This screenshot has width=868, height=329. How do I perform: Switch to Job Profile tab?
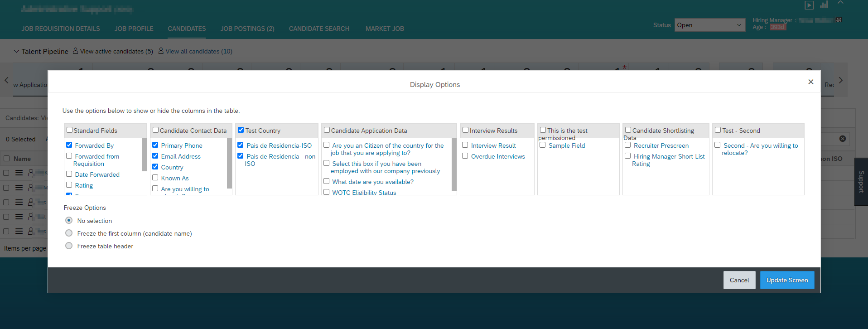pos(134,29)
